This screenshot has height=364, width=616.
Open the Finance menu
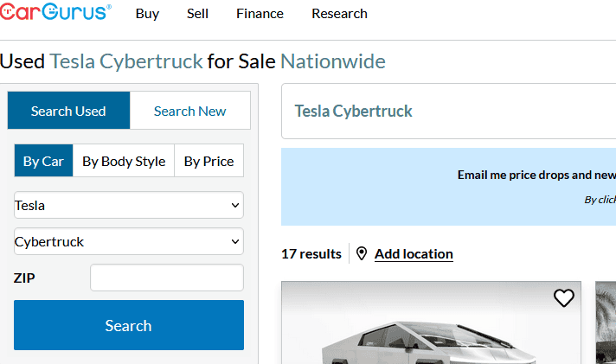pos(260,14)
